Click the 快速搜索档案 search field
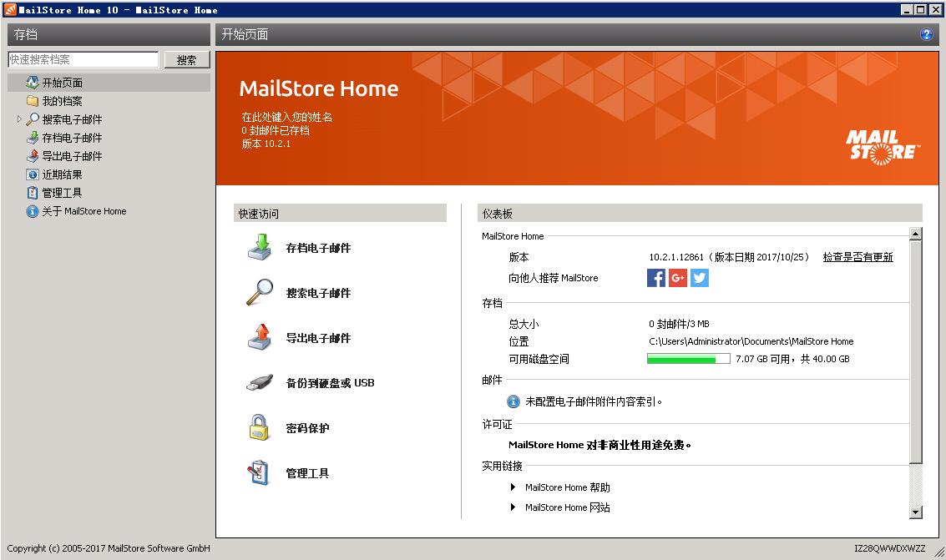 click(83, 58)
